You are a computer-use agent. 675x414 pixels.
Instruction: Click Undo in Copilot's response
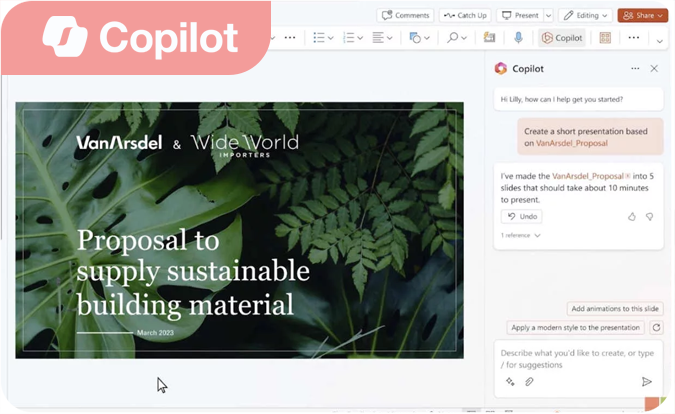(522, 216)
